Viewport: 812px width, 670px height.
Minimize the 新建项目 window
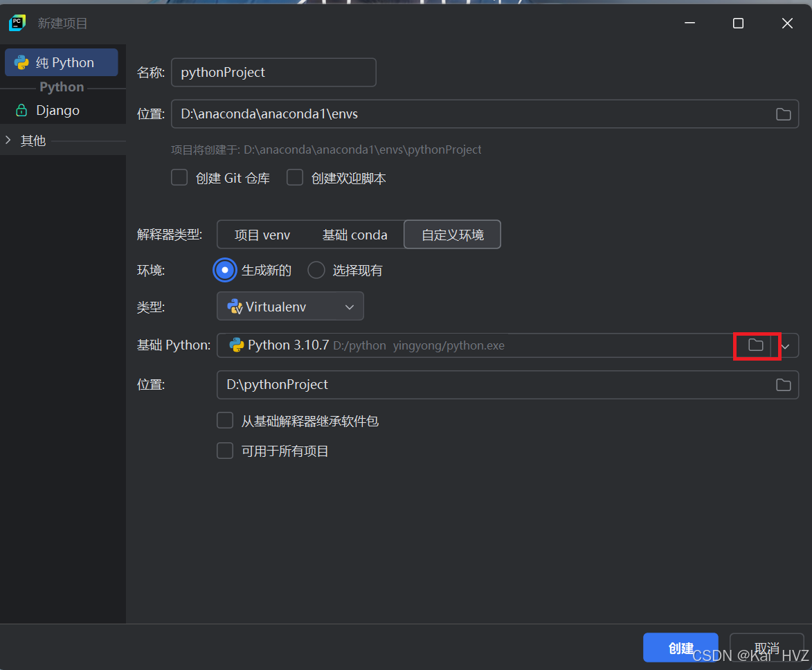689,24
